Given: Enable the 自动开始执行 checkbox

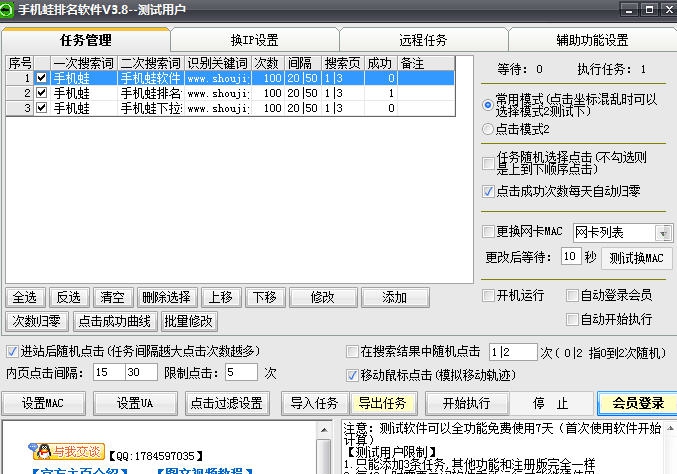Looking at the screenshot, I should 572,319.
